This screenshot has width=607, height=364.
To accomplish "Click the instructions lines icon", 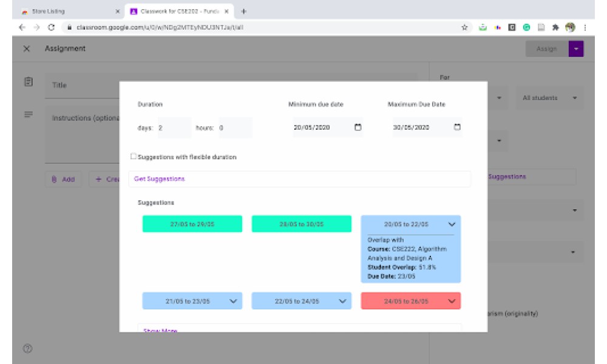I will coord(29,115).
